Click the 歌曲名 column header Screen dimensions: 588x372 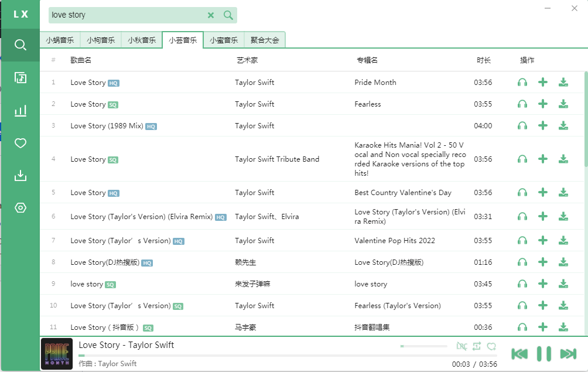click(81, 60)
